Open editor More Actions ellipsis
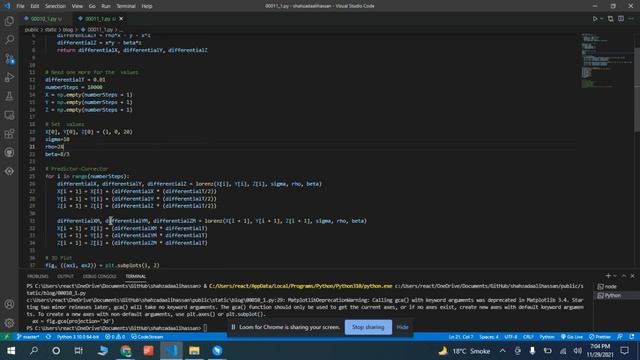The height and width of the screenshot is (360, 640). [x=631, y=19]
